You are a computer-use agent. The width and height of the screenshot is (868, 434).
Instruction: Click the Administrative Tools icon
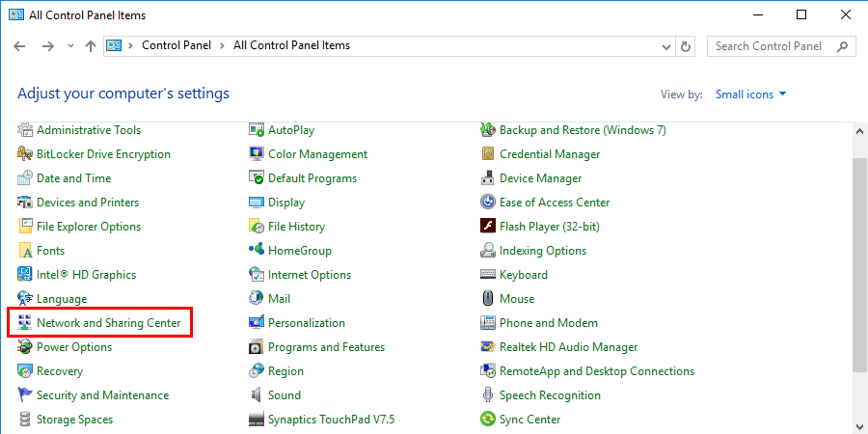point(25,130)
